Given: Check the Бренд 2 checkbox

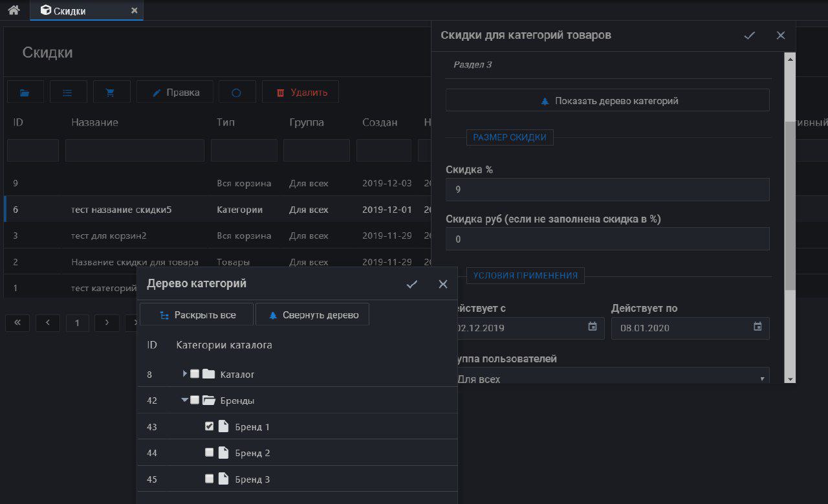Looking at the screenshot, I should [209, 452].
